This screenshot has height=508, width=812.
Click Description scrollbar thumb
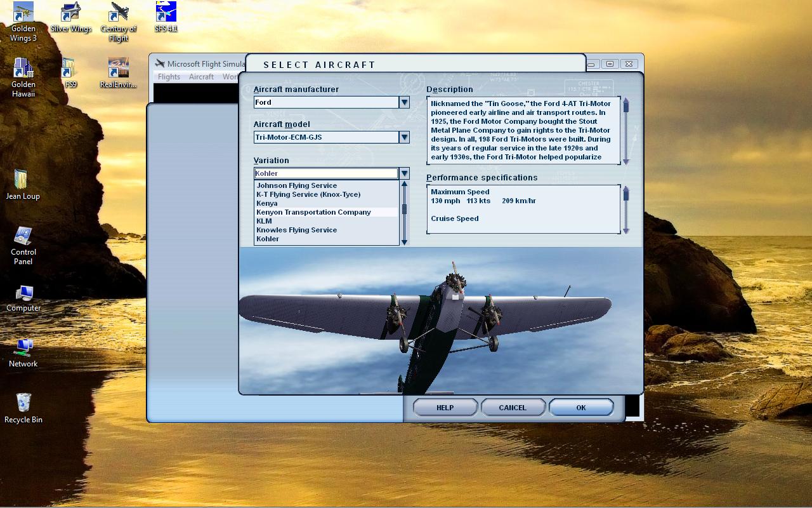tap(626, 107)
